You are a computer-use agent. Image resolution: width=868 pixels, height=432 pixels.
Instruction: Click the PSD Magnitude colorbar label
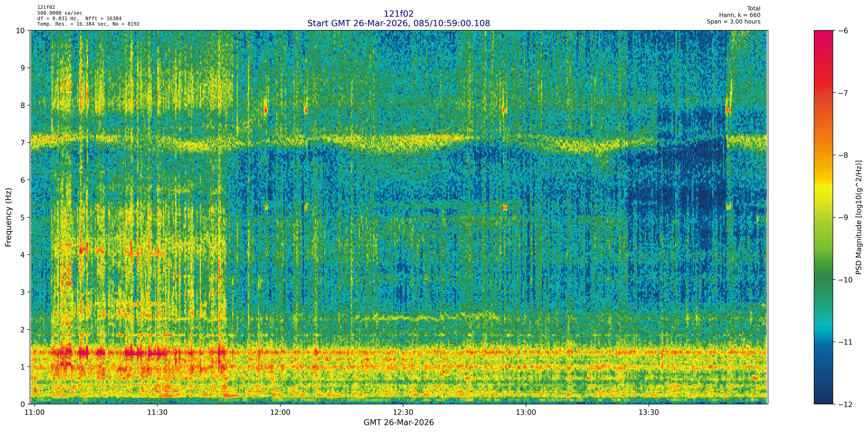[x=859, y=217]
